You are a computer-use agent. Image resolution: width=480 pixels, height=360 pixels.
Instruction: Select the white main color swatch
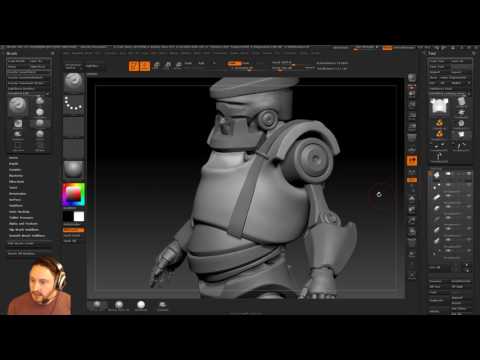(79, 216)
